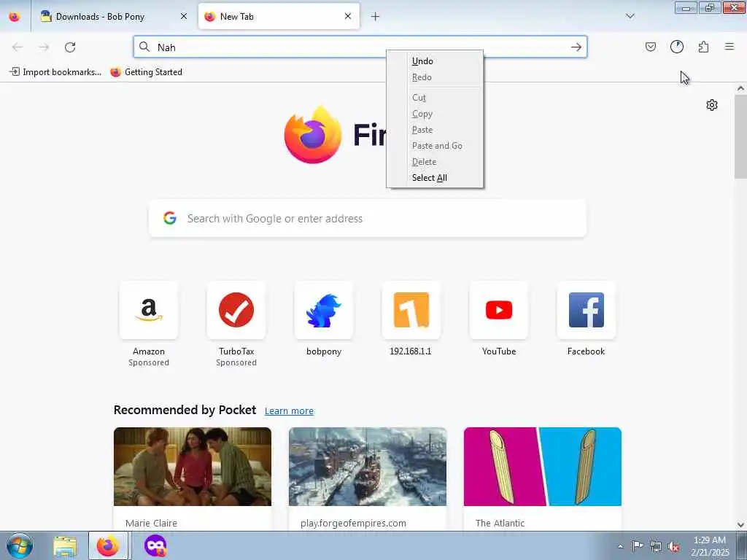Screen dimensions: 747x560
Task: Open the Marie Claire story thumbnail
Action: (193, 467)
